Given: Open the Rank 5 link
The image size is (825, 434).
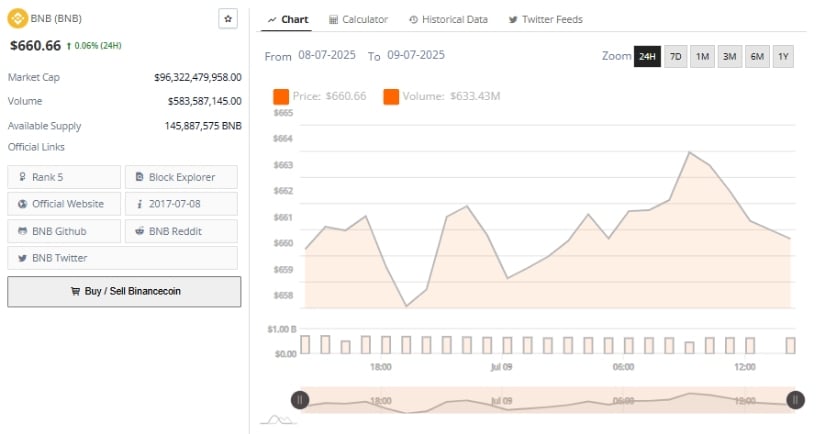Looking at the screenshot, I should 64,177.
